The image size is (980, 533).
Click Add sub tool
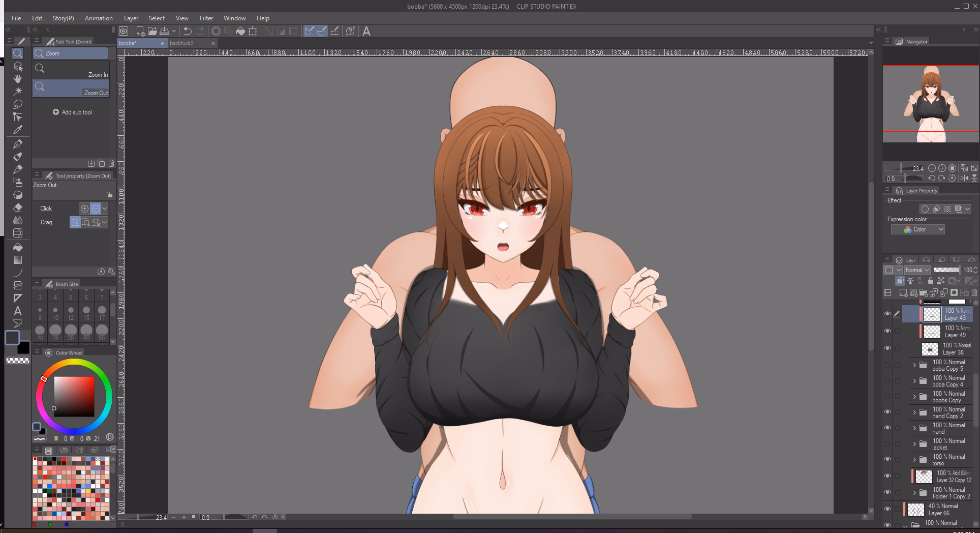pos(72,112)
